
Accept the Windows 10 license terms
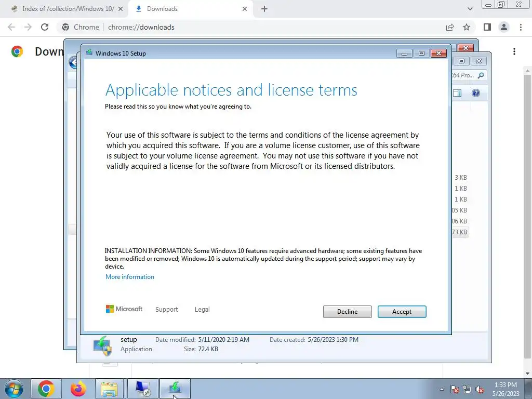[x=402, y=312]
